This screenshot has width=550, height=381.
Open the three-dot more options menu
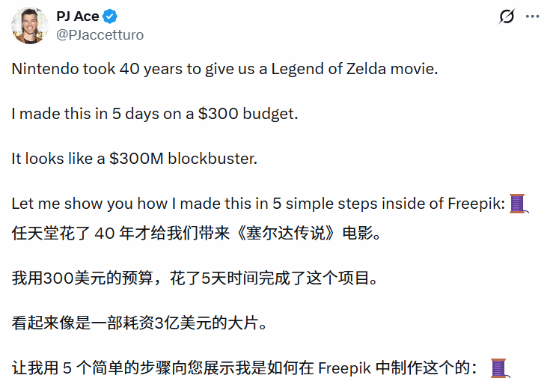[x=532, y=16]
